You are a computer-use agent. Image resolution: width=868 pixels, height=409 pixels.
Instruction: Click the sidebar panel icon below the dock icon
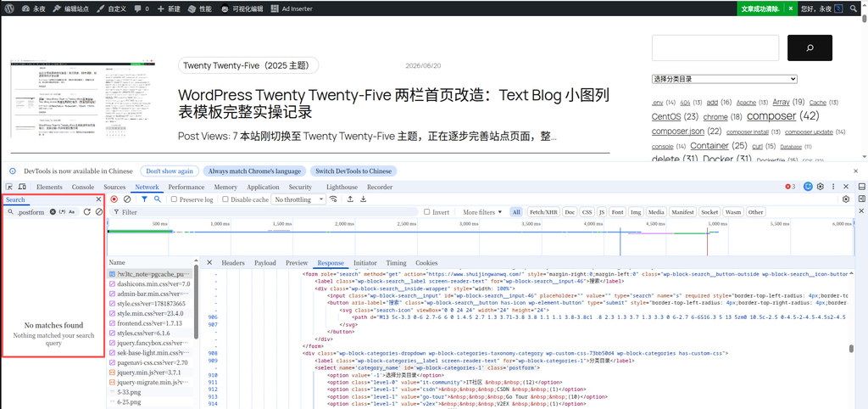point(861,199)
